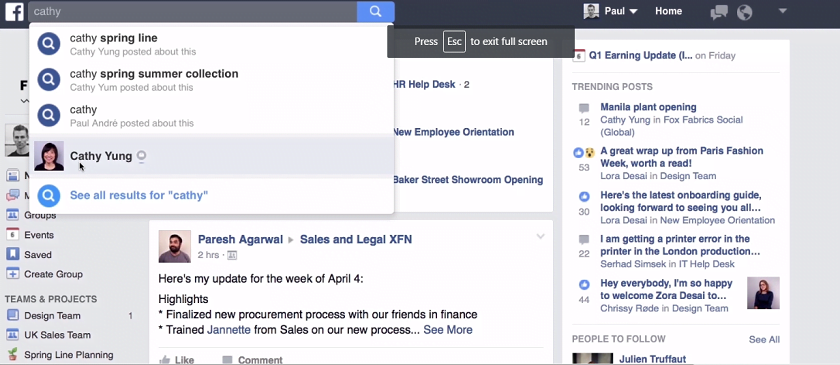Image resolution: width=840 pixels, height=365 pixels.
Task: Open the Sales and Legal XFN group
Action: [x=356, y=240]
